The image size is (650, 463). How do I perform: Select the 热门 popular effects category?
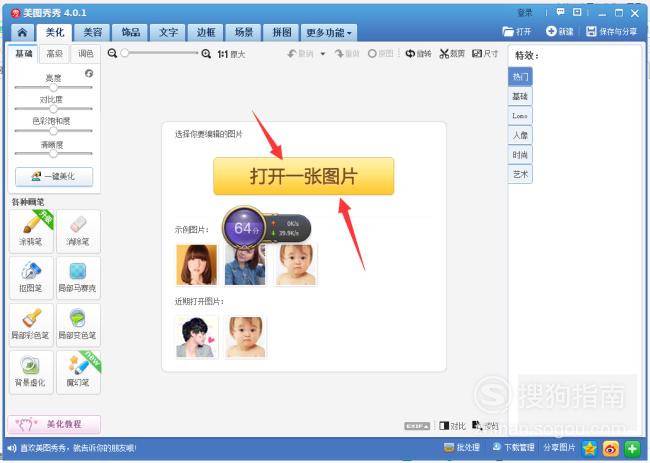point(520,77)
